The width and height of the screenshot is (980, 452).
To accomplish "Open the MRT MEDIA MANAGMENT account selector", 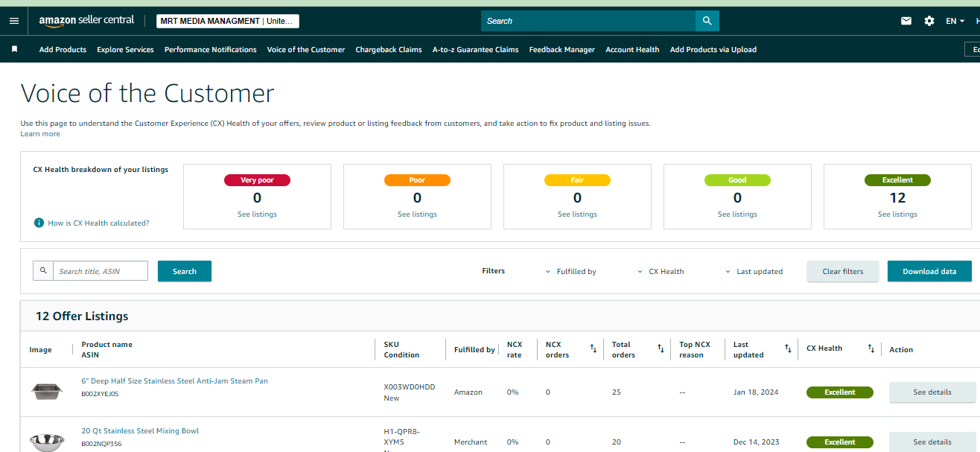I will tap(228, 21).
